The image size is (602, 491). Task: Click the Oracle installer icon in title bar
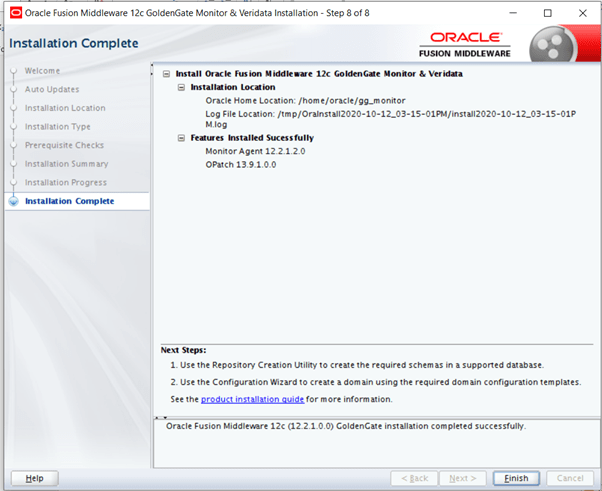pyautogui.click(x=15, y=13)
